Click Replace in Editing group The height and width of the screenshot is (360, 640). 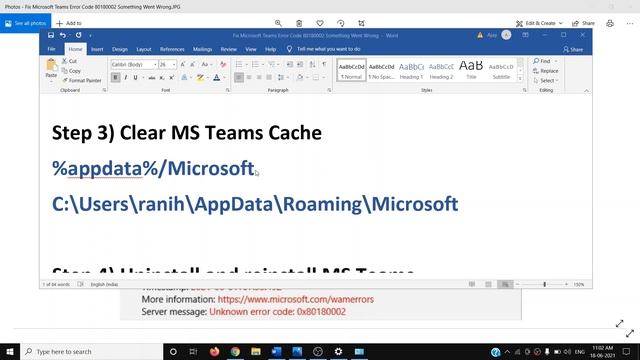545,71
